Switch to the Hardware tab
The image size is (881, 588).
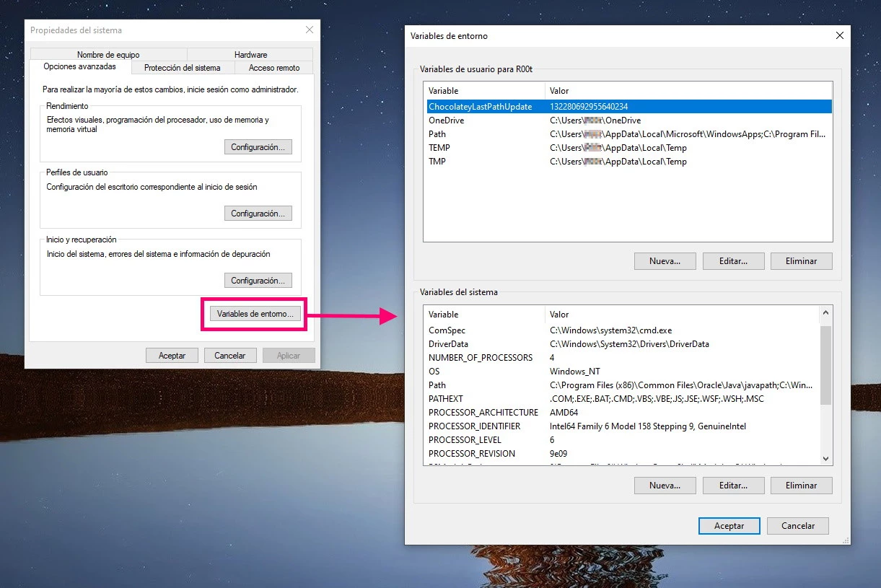[250, 54]
